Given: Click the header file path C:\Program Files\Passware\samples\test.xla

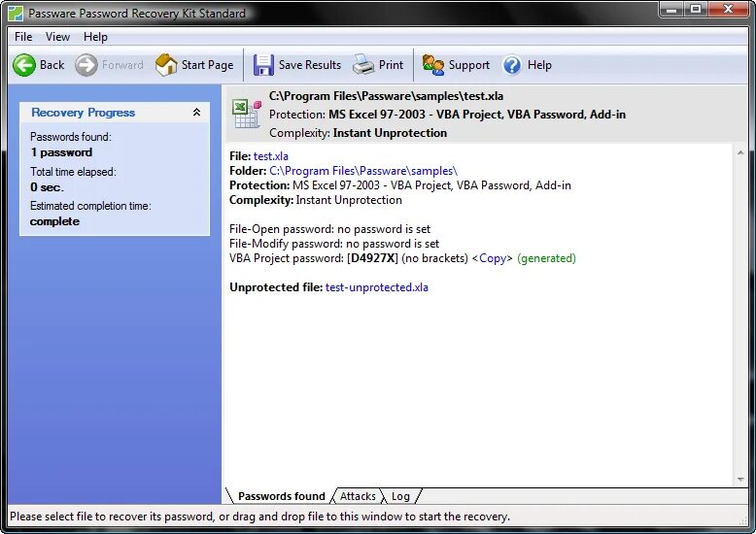Looking at the screenshot, I should pos(386,96).
